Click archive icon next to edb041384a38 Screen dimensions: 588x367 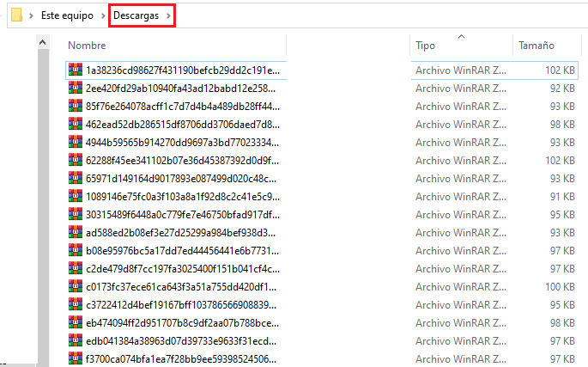[76, 339]
